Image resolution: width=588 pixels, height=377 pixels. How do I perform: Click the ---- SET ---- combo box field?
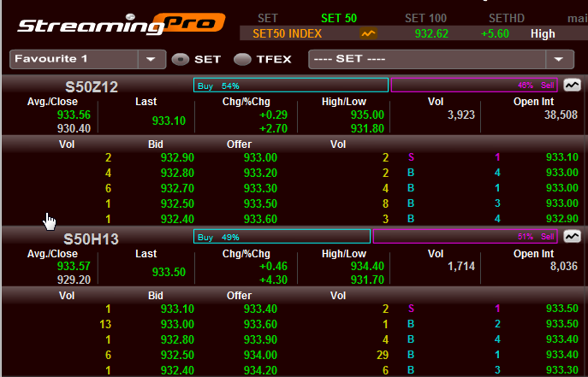[441, 59]
